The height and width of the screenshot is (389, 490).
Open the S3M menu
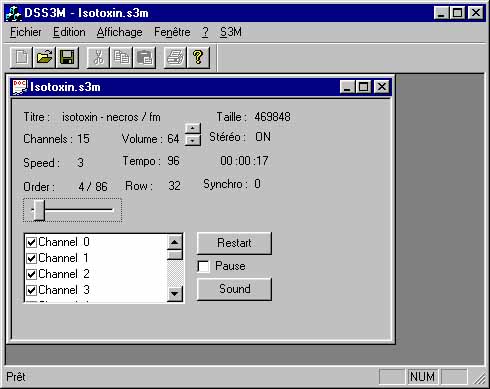tap(231, 32)
